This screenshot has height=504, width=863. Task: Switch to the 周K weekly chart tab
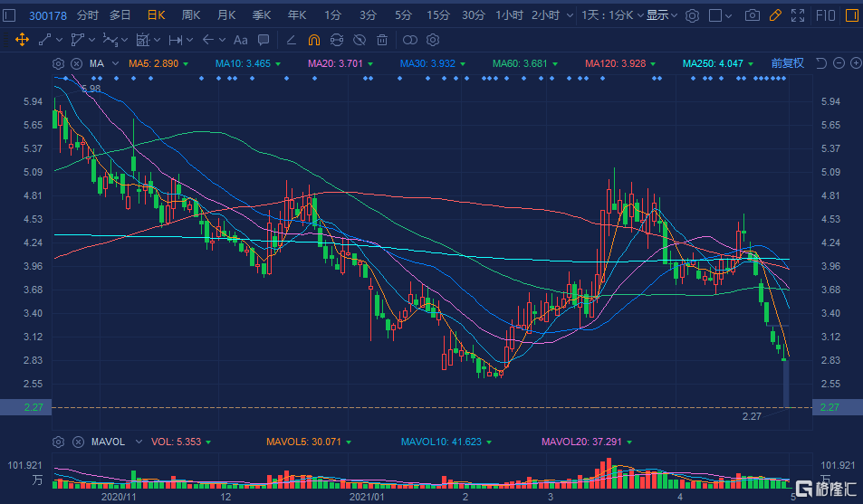[x=190, y=15]
